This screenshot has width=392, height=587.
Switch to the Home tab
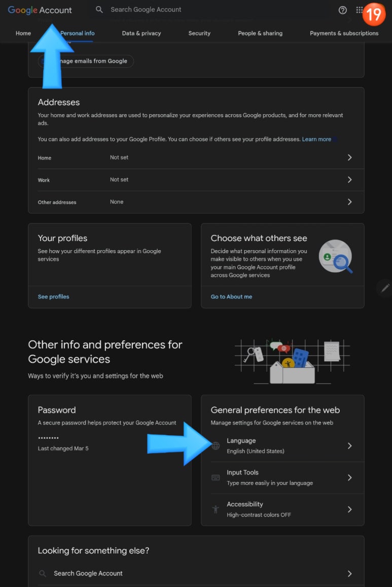(23, 33)
